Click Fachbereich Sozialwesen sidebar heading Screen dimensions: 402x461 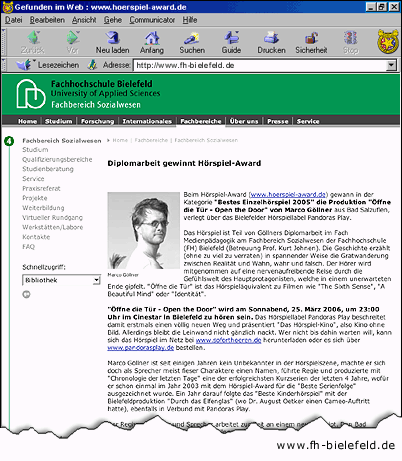[x=62, y=141]
